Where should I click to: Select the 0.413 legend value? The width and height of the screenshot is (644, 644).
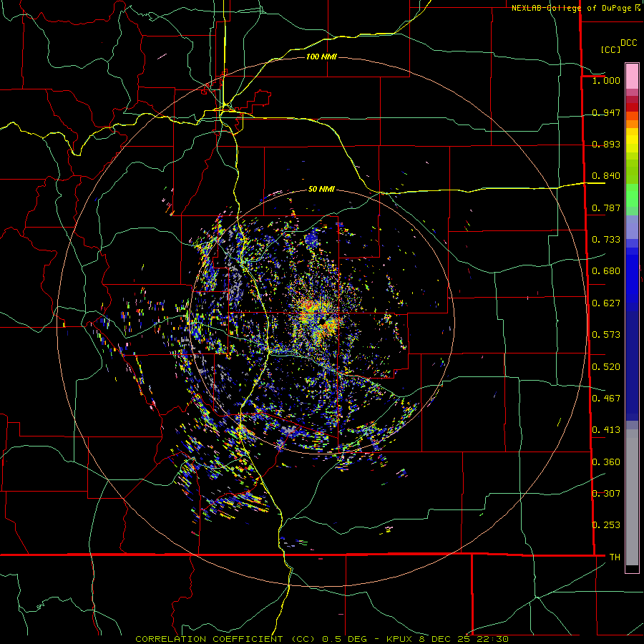(x=606, y=430)
